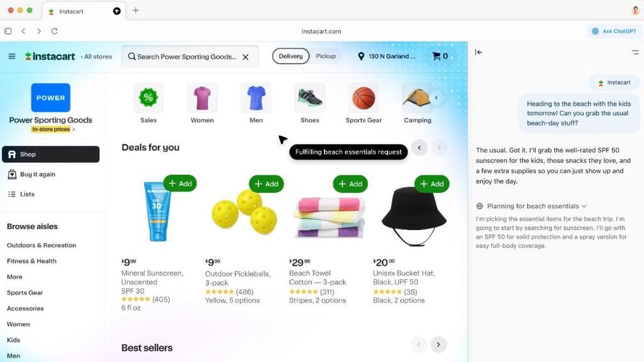
Task: Open the Camping tent category icon
Action: tap(418, 97)
